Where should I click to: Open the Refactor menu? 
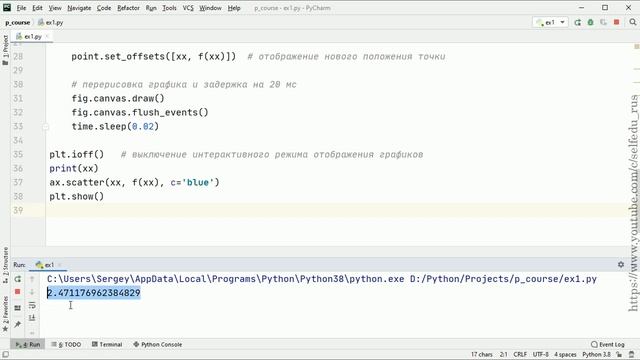[x=128, y=8]
